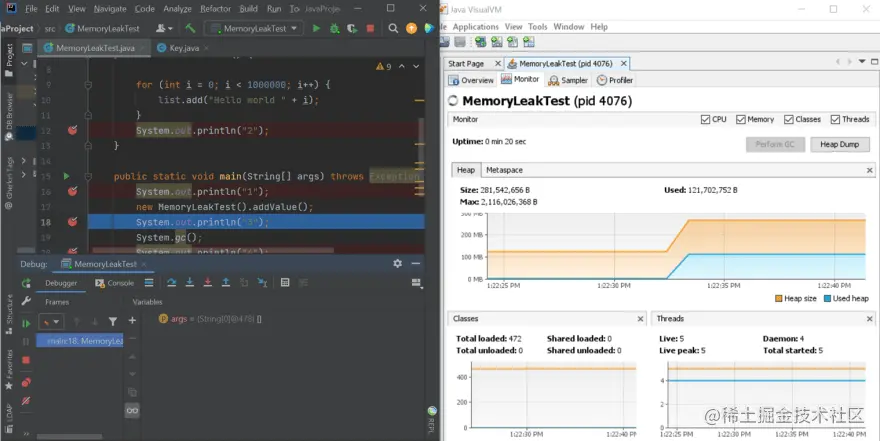Click the Frames panel horizontal scrollbar
This screenshot has height=441, width=880.
point(70,437)
